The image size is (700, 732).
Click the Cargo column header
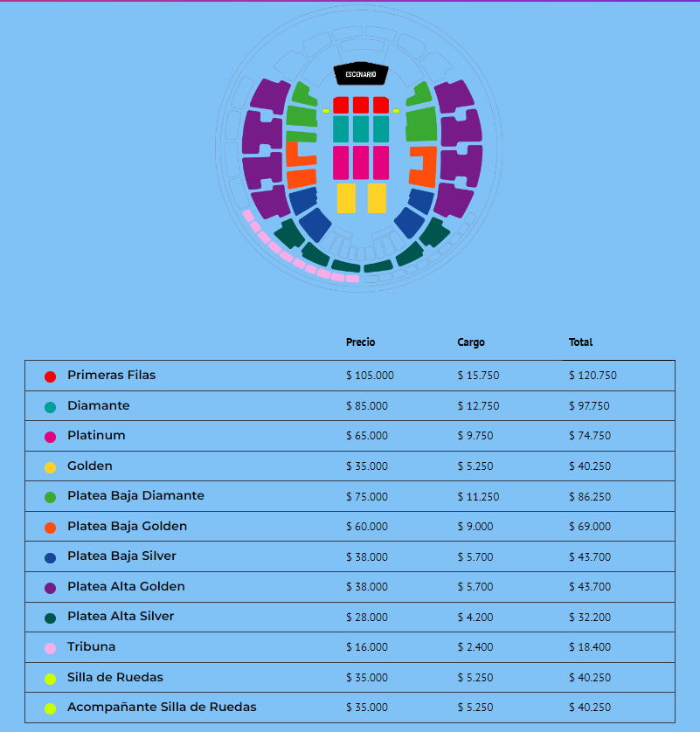click(x=470, y=342)
